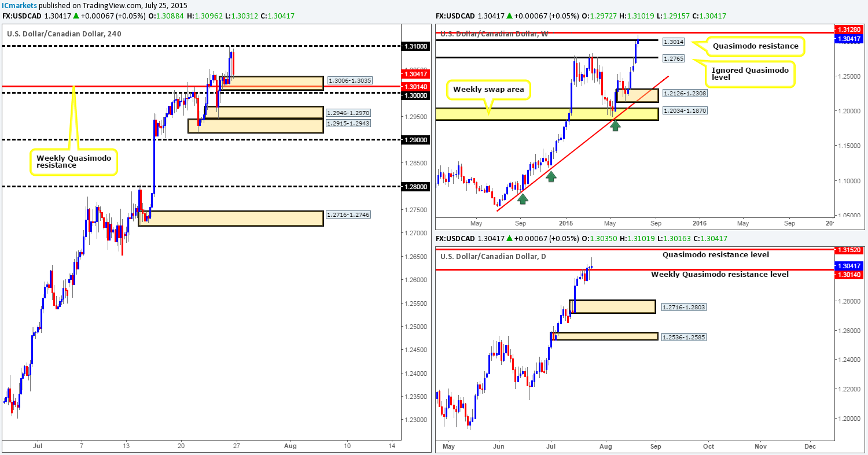Image resolution: width=868 pixels, height=455 pixels.
Task: Select the 1.3006-1.3035 zone label
Action: point(349,82)
